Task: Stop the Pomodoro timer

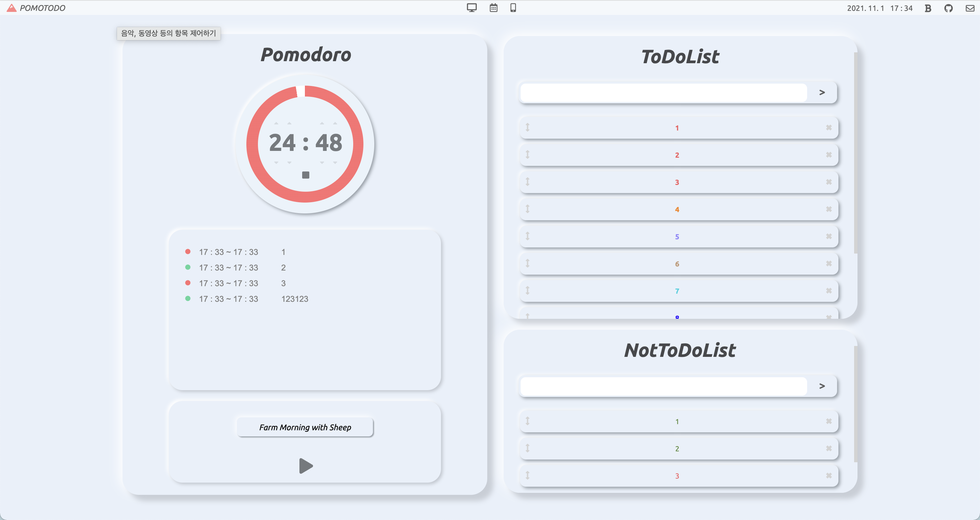Action: 306,175
